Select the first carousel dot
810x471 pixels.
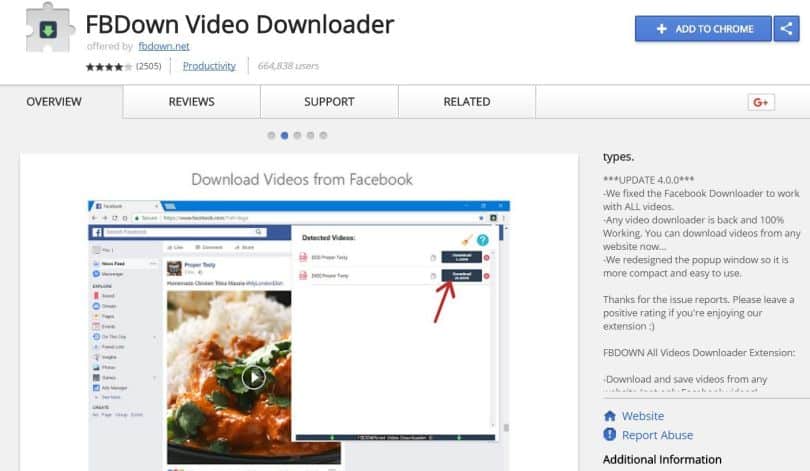pos(271,135)
